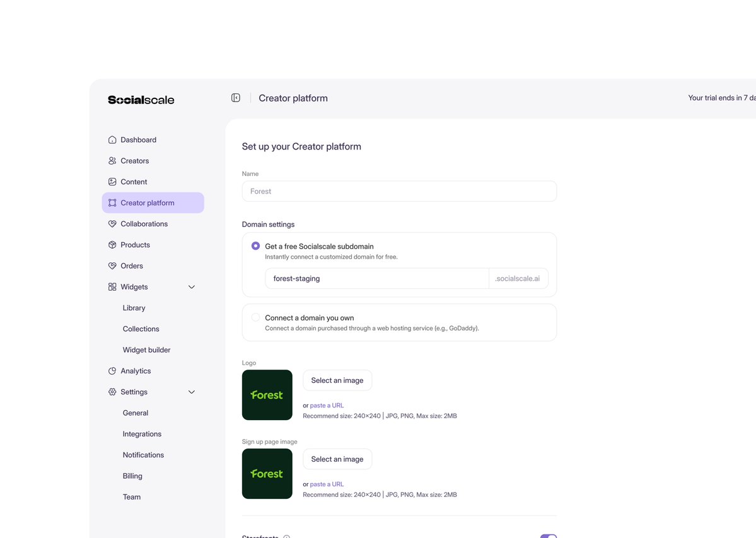This screenshot has height=538, width=756.
Task: Click the Widgets grid icon
Action: 112,287
